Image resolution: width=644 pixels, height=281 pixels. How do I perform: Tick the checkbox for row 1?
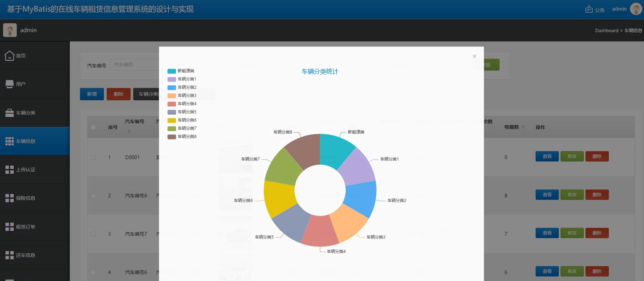pos(93,157)
